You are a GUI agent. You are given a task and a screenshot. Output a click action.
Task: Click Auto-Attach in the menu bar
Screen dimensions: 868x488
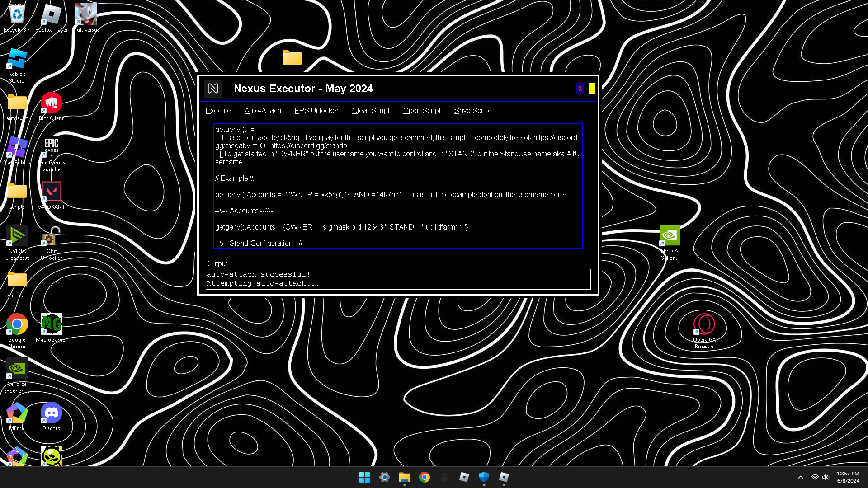coord(263,111)
